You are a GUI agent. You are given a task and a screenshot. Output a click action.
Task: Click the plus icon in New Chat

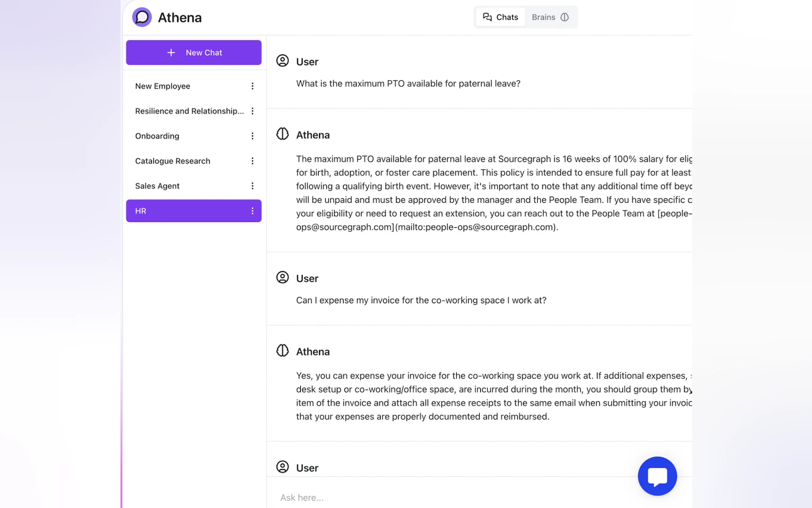[171, 52]
